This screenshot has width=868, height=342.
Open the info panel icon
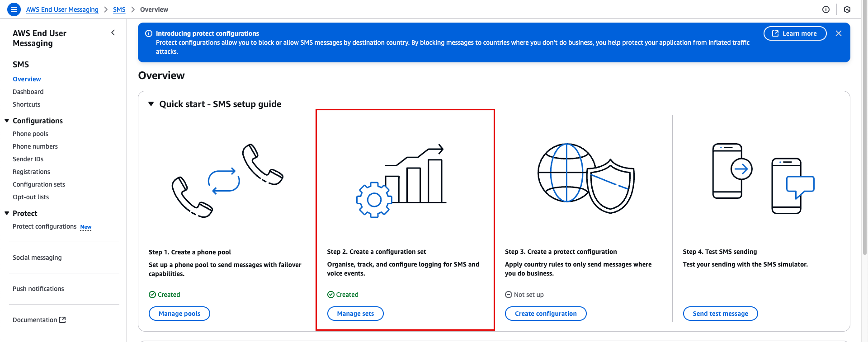826,9
